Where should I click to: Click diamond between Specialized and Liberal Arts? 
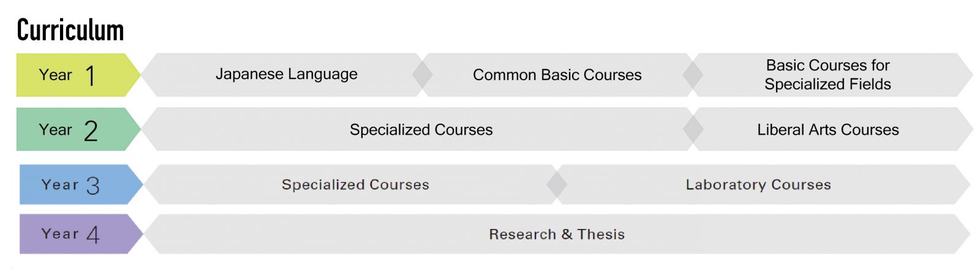(x=693, y=129)
